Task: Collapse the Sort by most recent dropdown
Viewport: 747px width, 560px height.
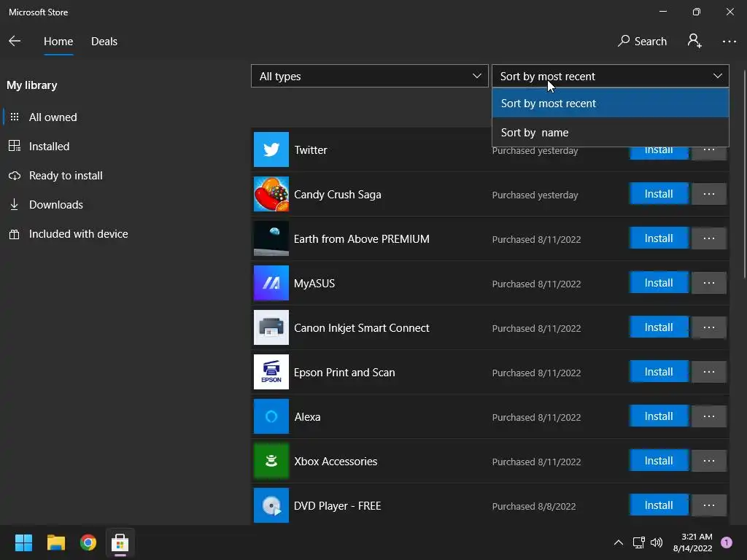Action: pos(611,76)
